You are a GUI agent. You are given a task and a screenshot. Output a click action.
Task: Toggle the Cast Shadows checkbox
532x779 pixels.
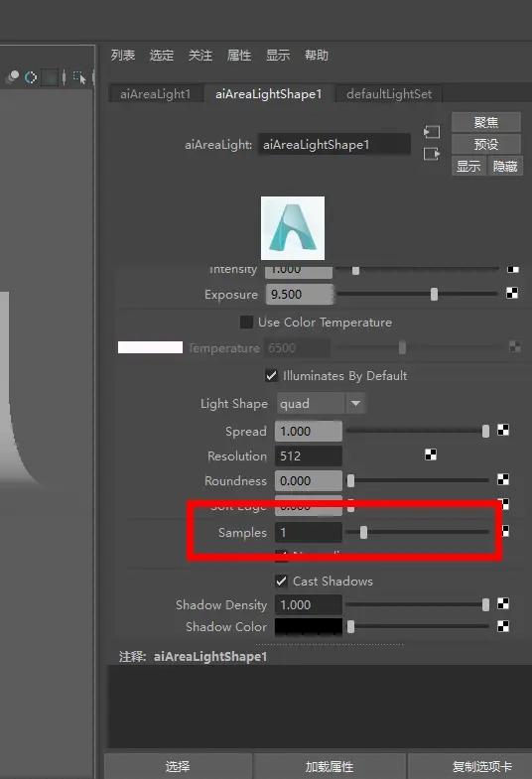(x=281, y=581)
